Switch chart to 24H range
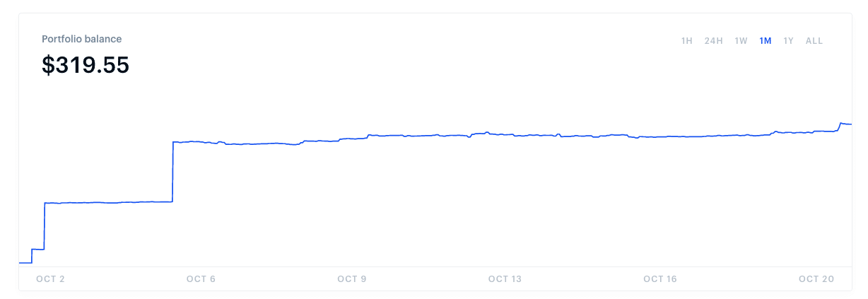Screen dimensions: 868x299 (713, 41)
